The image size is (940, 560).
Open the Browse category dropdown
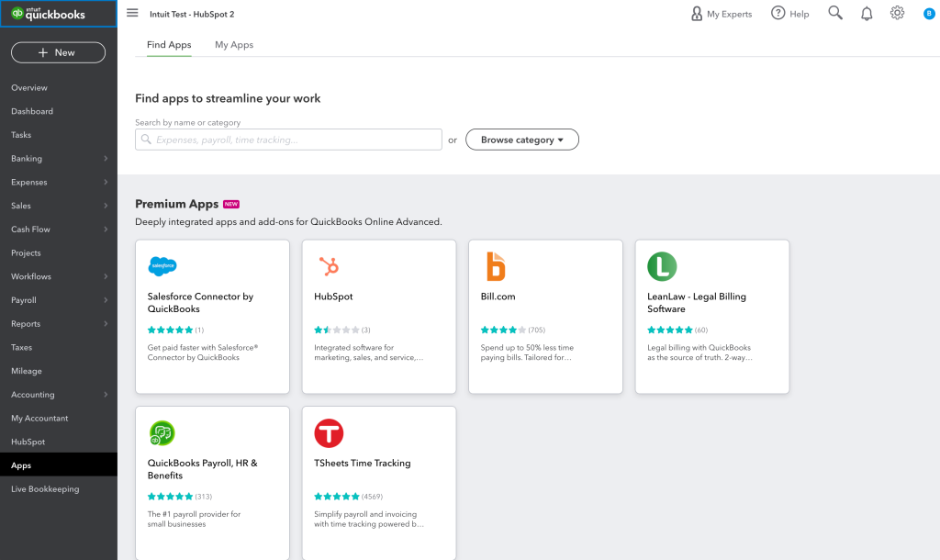tap(522, 140)
